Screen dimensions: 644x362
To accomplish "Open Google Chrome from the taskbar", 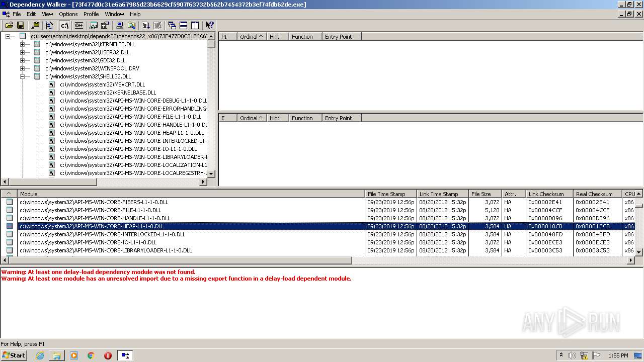I will coord(91,355).
